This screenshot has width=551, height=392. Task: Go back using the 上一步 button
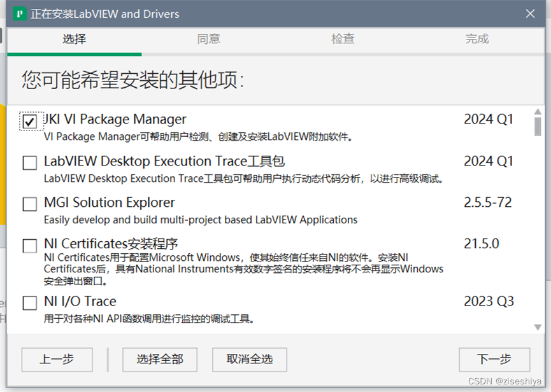point(57,360)
